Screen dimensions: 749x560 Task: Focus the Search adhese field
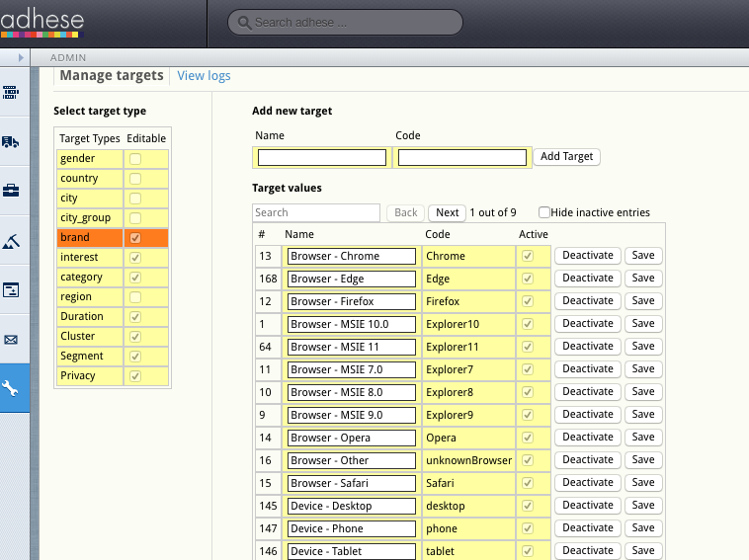click(x=346, y=23)
